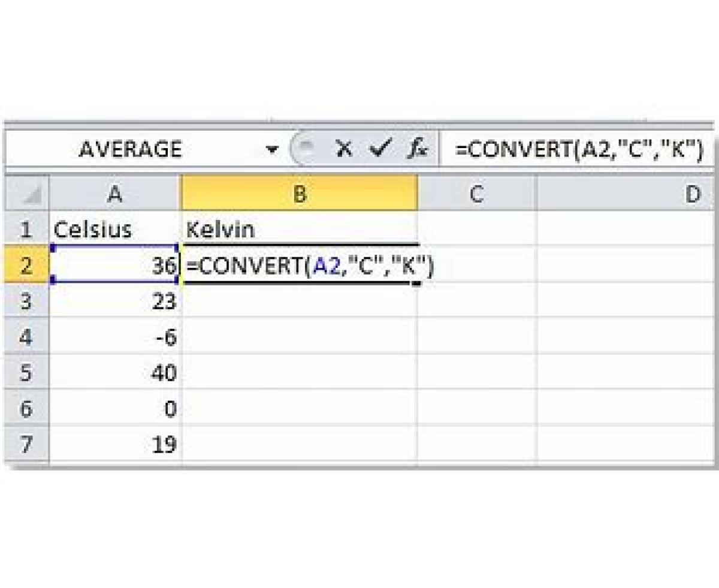Select row 5 header
The image size is (719, 588).
[26, 373]
